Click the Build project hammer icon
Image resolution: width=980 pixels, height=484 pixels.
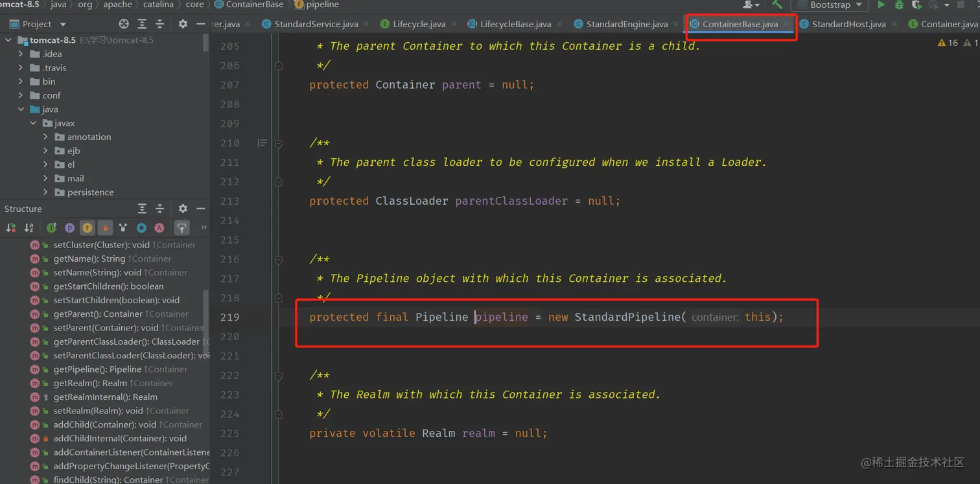[776, 5]
